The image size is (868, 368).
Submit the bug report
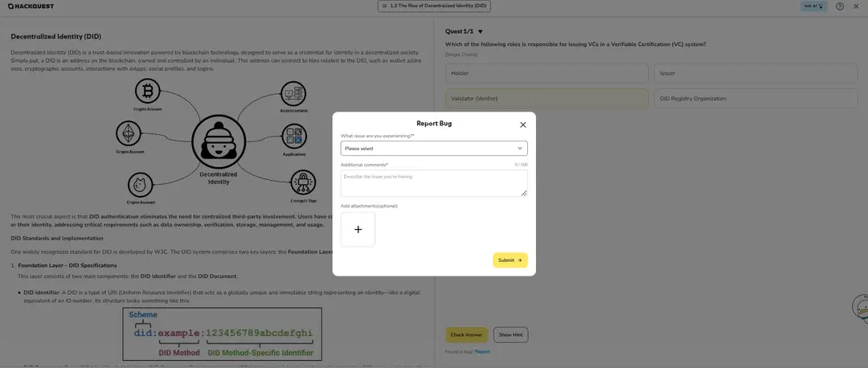(510, 260)
